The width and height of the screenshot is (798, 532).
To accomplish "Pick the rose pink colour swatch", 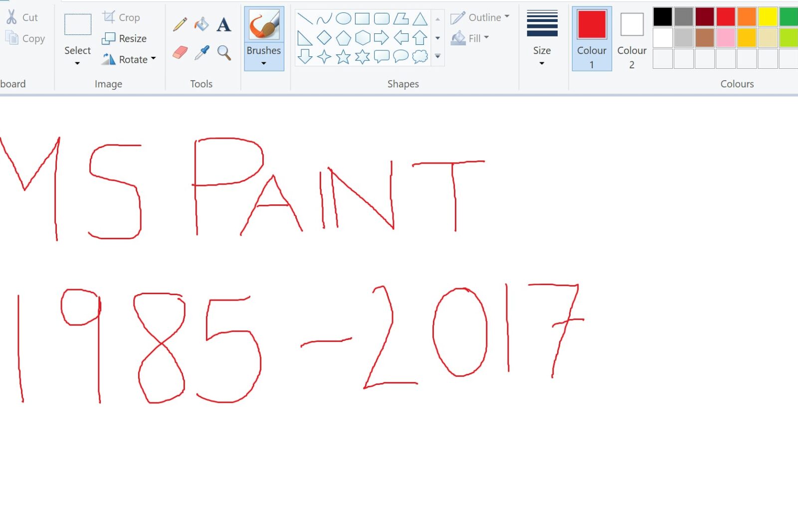I will point(726,38).
